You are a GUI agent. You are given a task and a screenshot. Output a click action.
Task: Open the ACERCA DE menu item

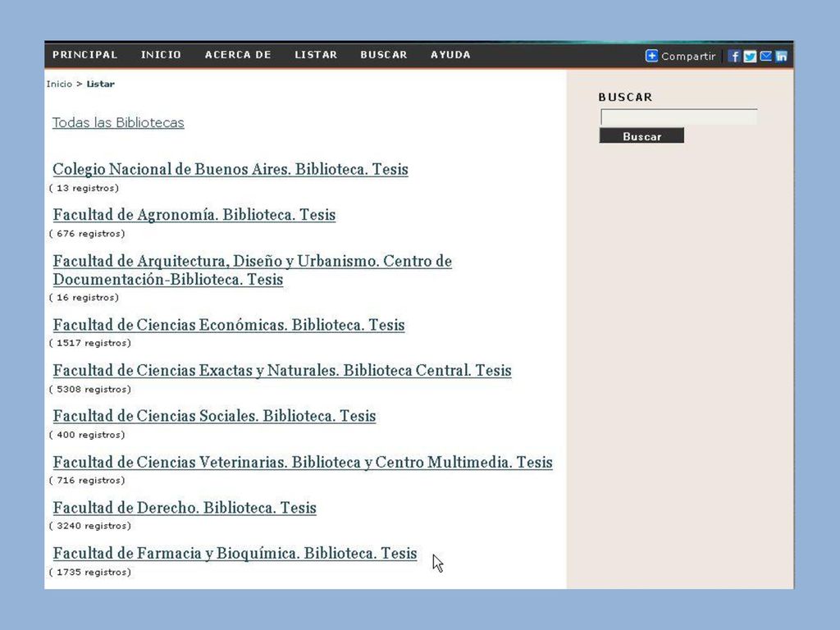click(x=238, y=55)
